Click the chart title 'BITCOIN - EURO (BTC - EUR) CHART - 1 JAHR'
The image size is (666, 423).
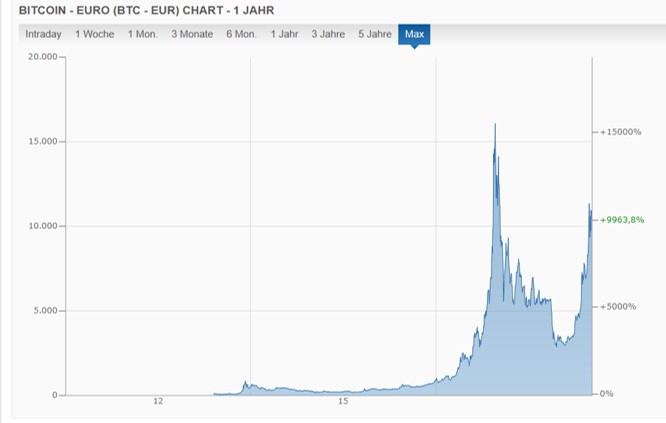point(147,10)
